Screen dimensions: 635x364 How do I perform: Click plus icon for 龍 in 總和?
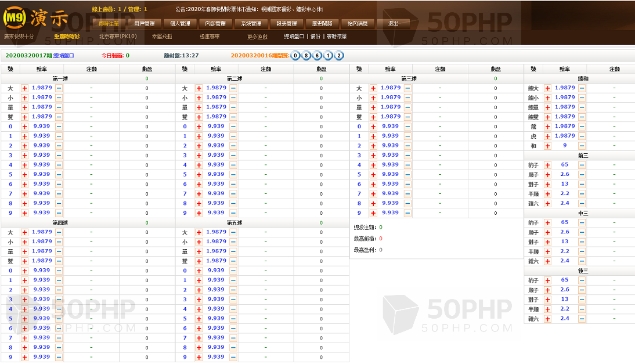[547, 127]
